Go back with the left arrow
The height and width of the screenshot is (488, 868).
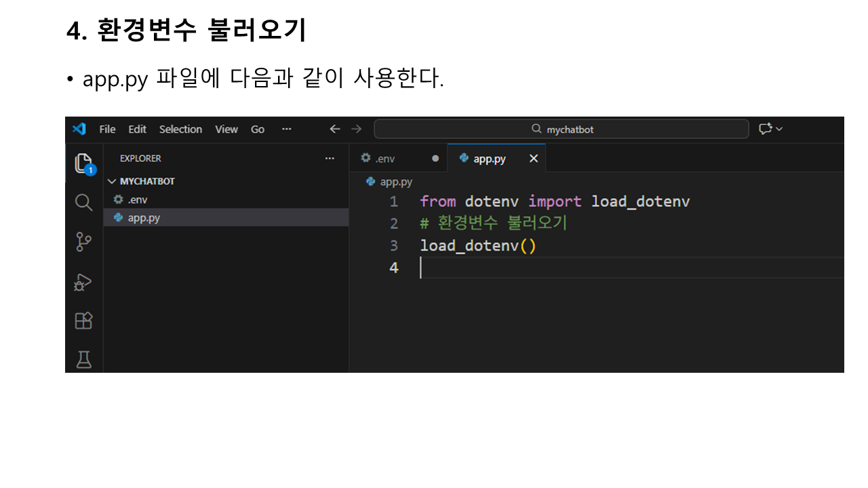pyautogui.click(x=334, y=129)
